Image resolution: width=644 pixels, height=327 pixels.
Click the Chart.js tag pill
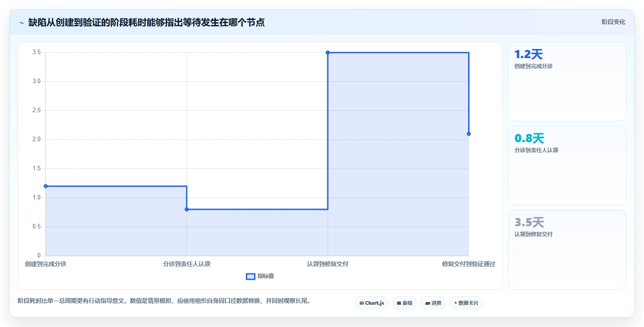[371, 303]
